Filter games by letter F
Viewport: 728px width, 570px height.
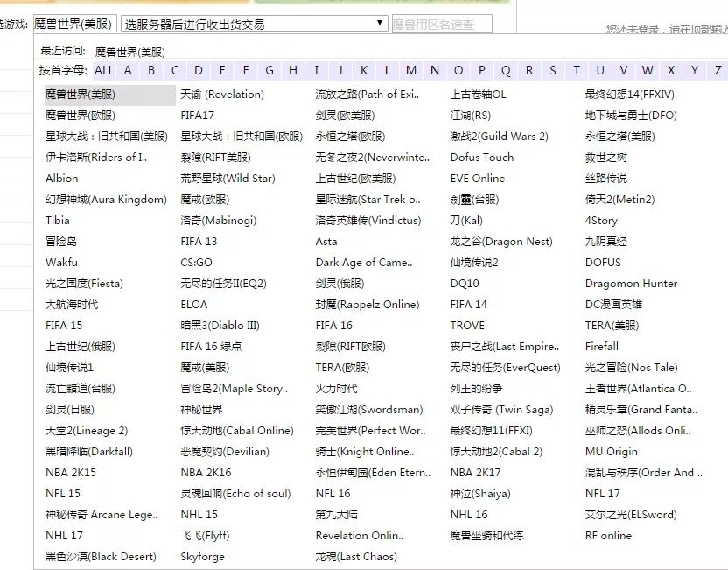coord(246,70)
